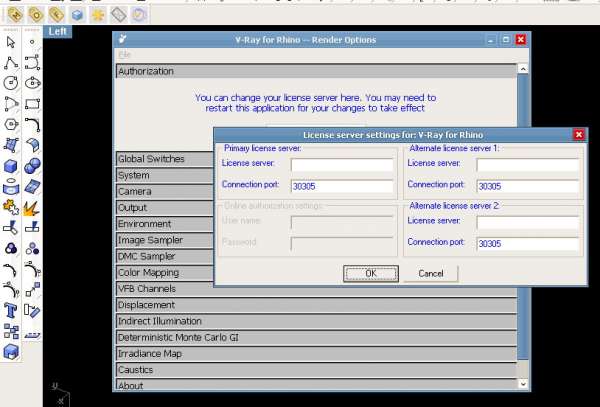Click Alternate license server 2 connection port field
Screen dimensions: 600x407
528,243
